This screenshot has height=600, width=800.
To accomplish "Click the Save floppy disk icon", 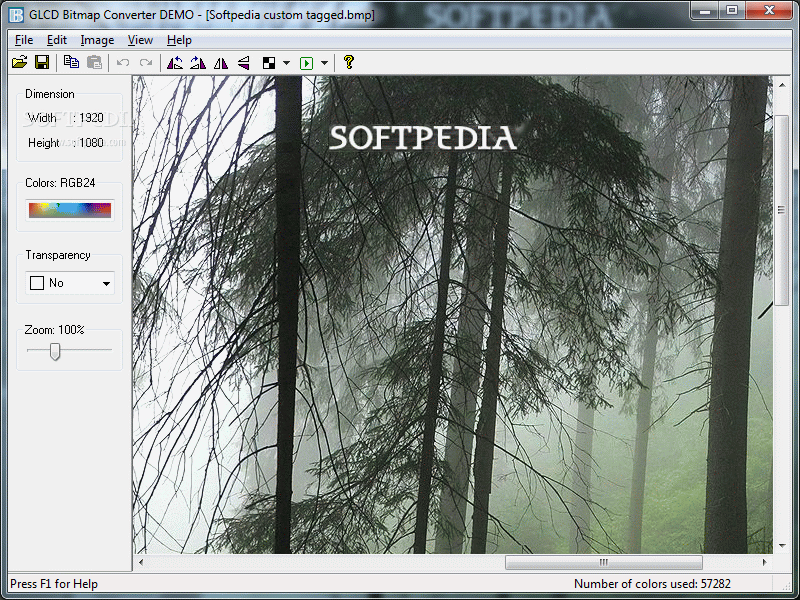I will [42, 63].
